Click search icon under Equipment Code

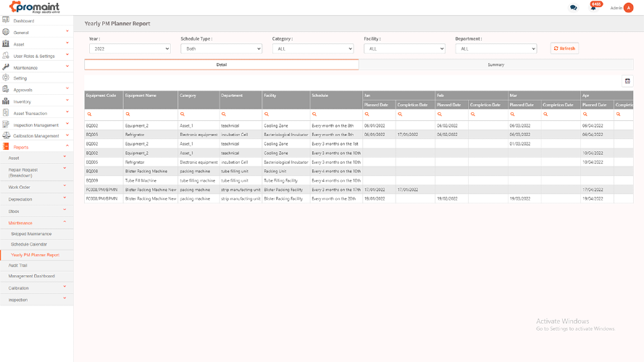(89, 114)
